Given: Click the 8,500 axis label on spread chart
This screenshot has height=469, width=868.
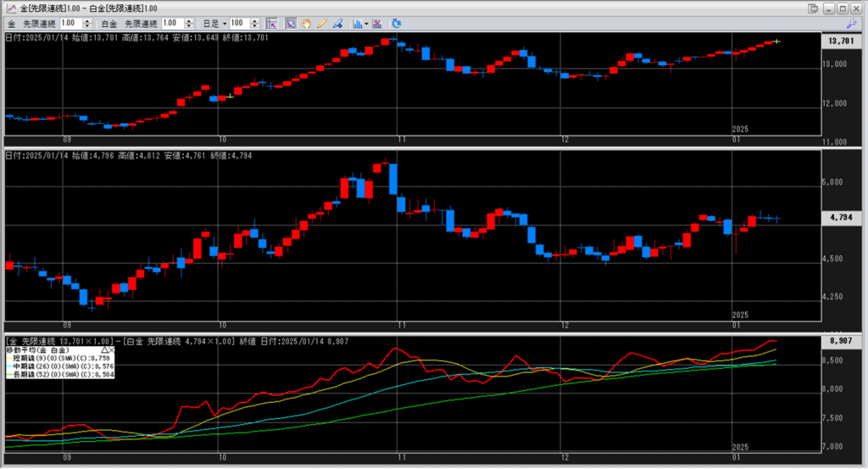Looking at the screenshot, I should pyautogui.click(x=832, y=360).
